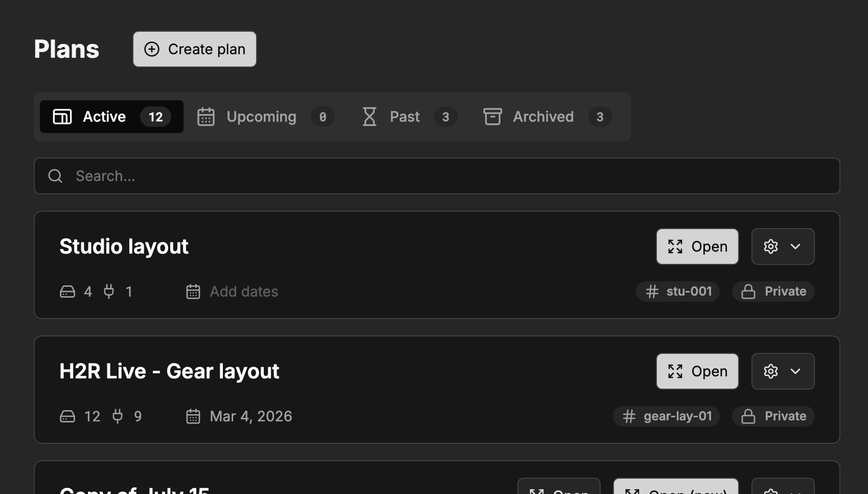Screen dimensions: 868x494
Task: Open the Studio layout plan
Action: click(x=697, y=246)
